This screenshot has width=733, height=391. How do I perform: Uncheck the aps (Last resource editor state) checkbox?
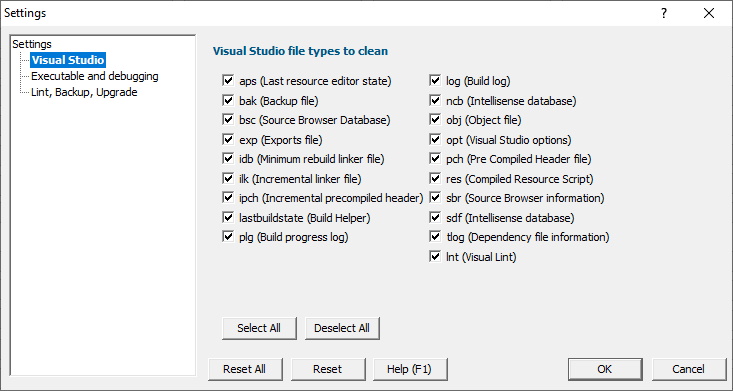[228, 81]
